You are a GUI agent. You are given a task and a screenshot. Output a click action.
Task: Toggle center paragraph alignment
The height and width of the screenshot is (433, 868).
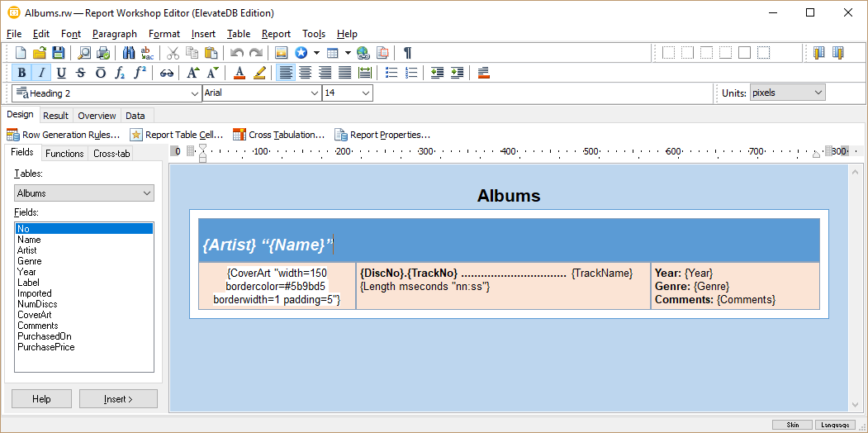[x=305, y=73]
